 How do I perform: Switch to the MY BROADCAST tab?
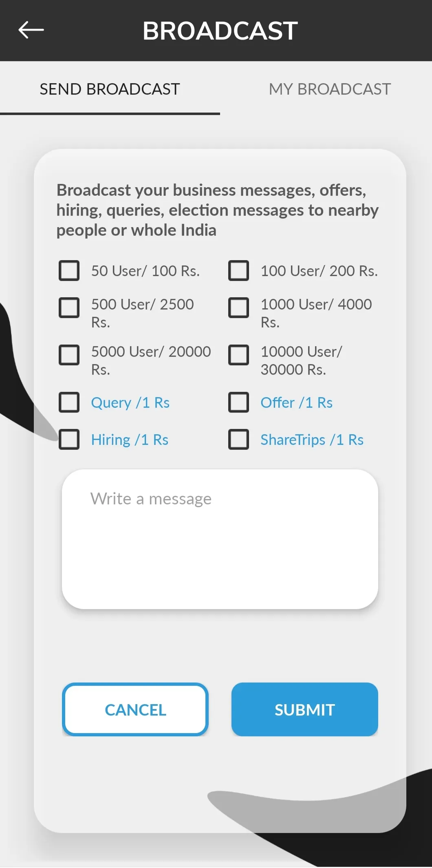pyautogui.click(x=329, y=89)
